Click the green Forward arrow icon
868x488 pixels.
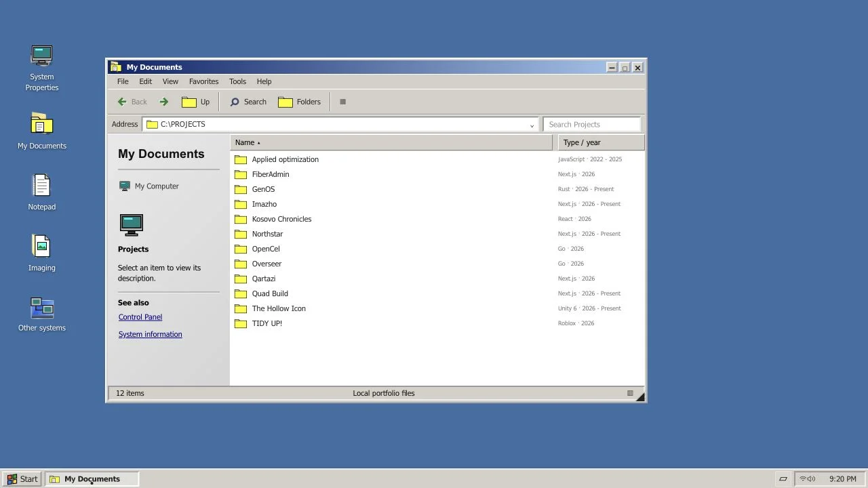click(x=163, y=102)
